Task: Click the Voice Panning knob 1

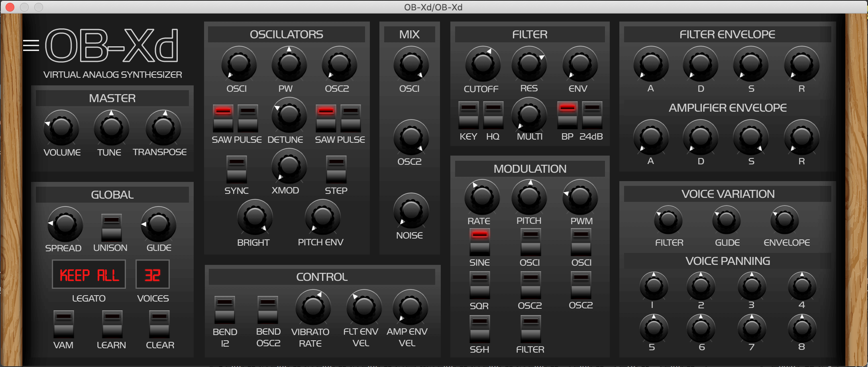Action: [654, 286]
